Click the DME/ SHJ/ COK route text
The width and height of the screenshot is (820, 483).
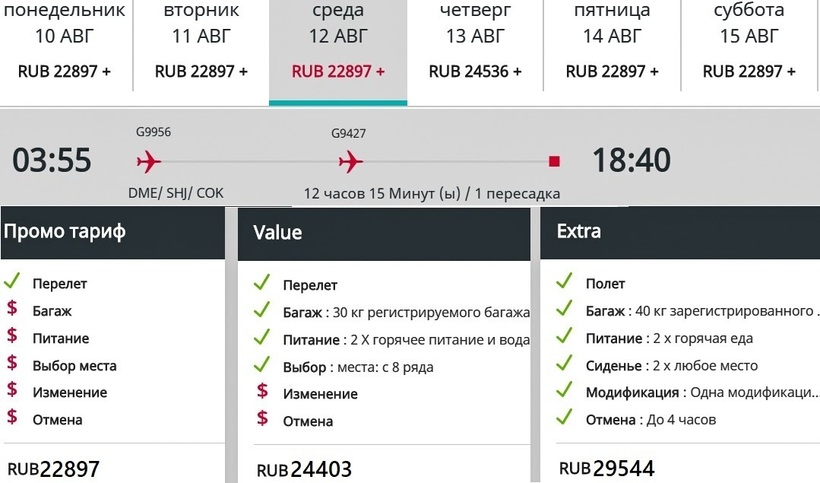pos(176,193)
